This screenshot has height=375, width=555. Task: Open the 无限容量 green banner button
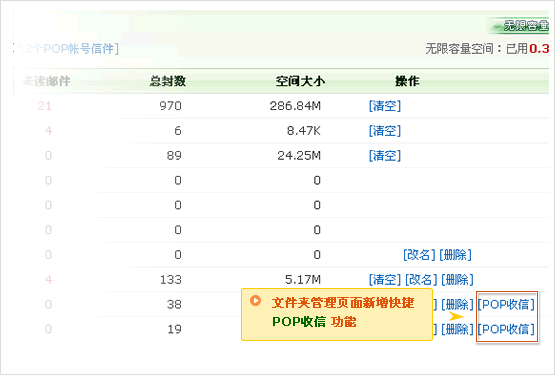click(520, 25)
